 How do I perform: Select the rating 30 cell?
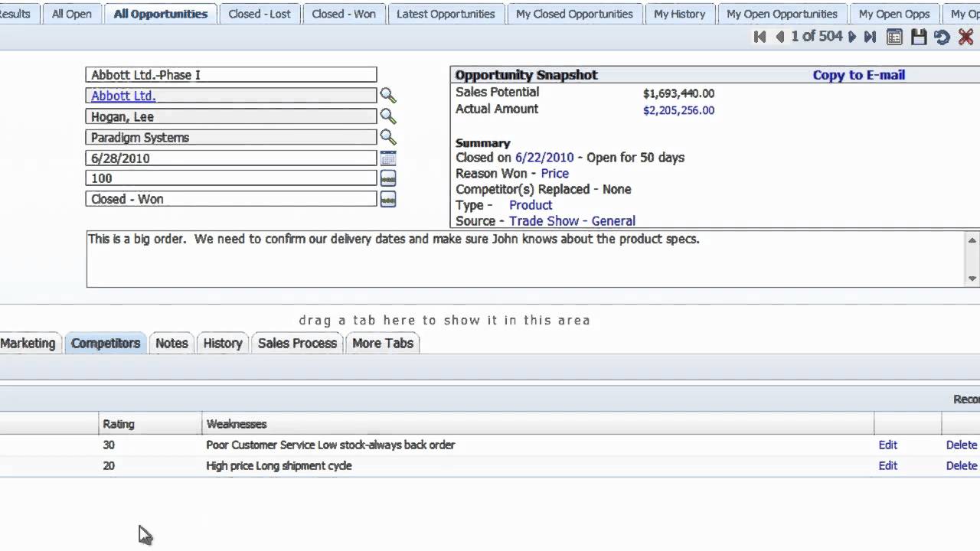[109, 445]
